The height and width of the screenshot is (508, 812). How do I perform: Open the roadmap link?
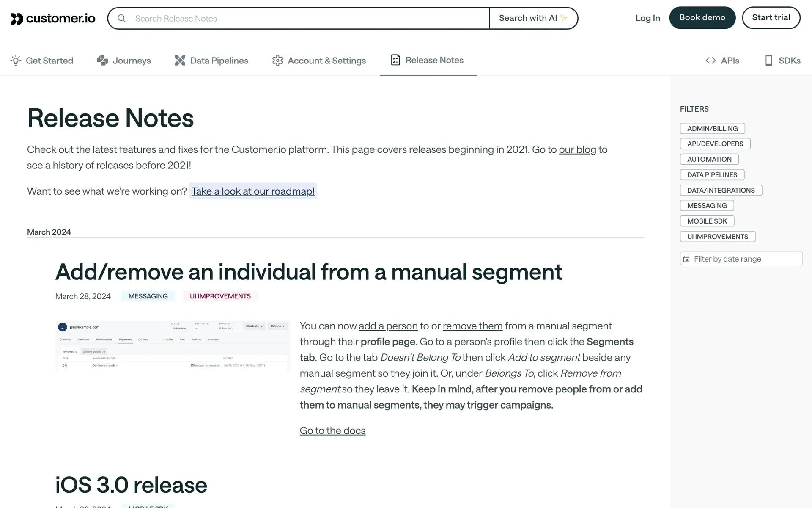253,191
